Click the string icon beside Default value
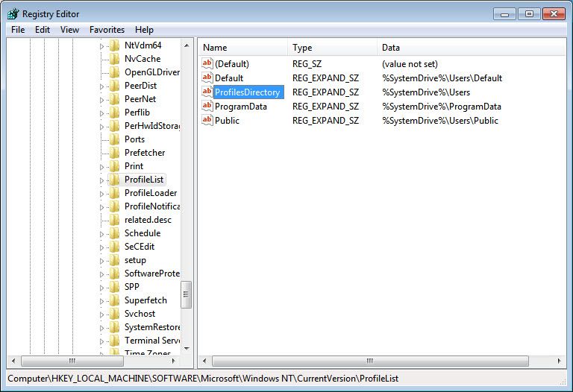The image size is (573, 392). (x=207, y=78)
